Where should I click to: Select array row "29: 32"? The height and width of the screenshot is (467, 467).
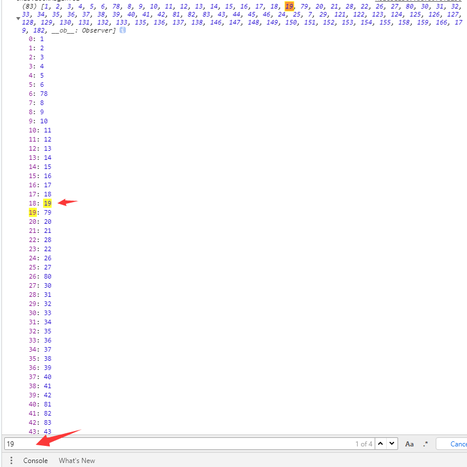click(x=40, y=304)
